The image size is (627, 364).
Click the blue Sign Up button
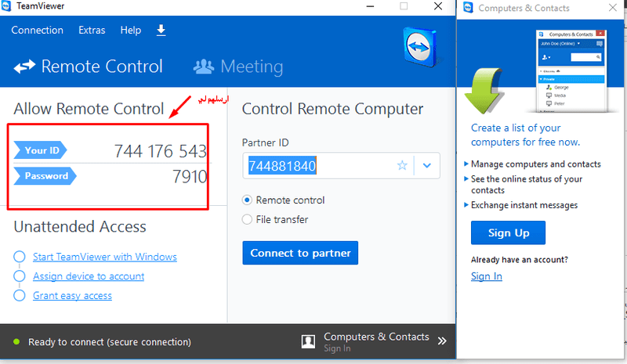pyautogui.click(x=508, y=232)
